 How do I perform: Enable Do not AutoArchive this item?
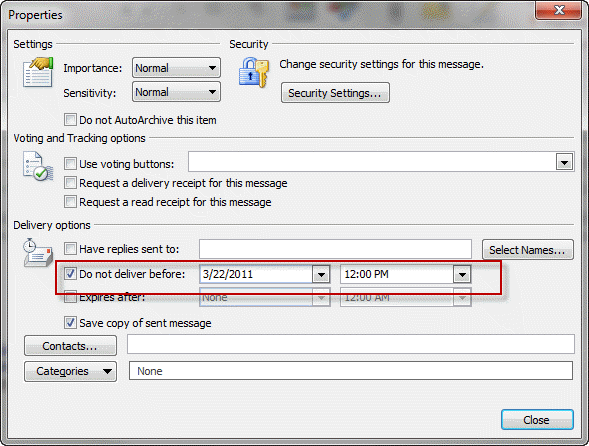point(70,120)
